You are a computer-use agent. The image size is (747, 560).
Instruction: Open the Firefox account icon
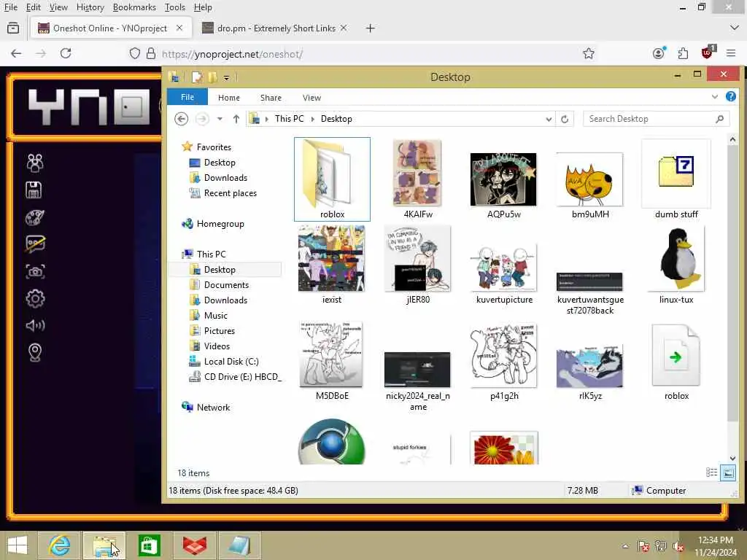pos(659,53)
